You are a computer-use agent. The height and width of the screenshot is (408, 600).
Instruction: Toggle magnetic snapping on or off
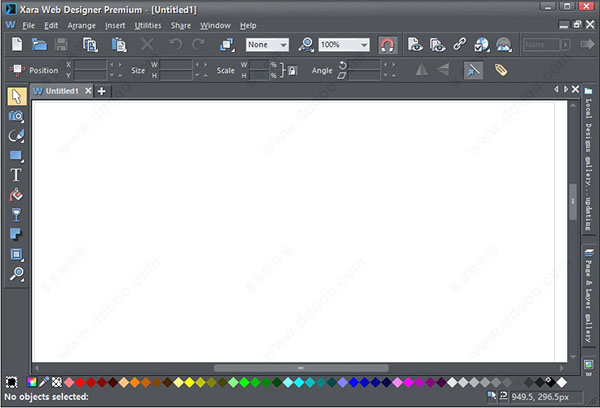(x=387, y=45)
